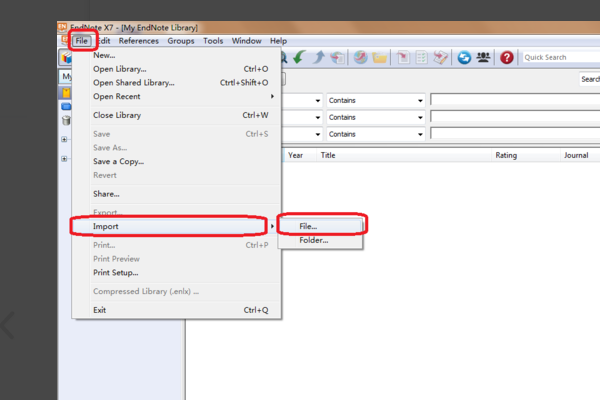Open first search field selector dropdown arrow

pos(318,101)
